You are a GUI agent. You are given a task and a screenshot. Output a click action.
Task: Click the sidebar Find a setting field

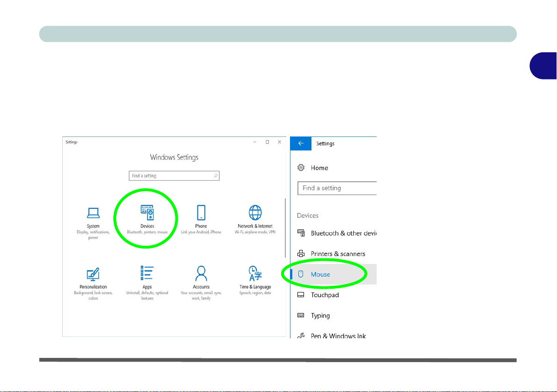click(x=337, y=188)
